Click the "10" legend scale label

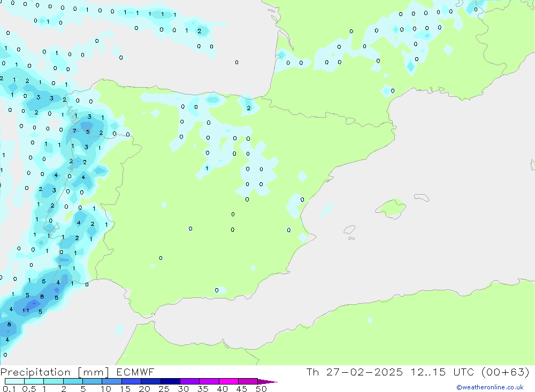[x=106, y=389]
